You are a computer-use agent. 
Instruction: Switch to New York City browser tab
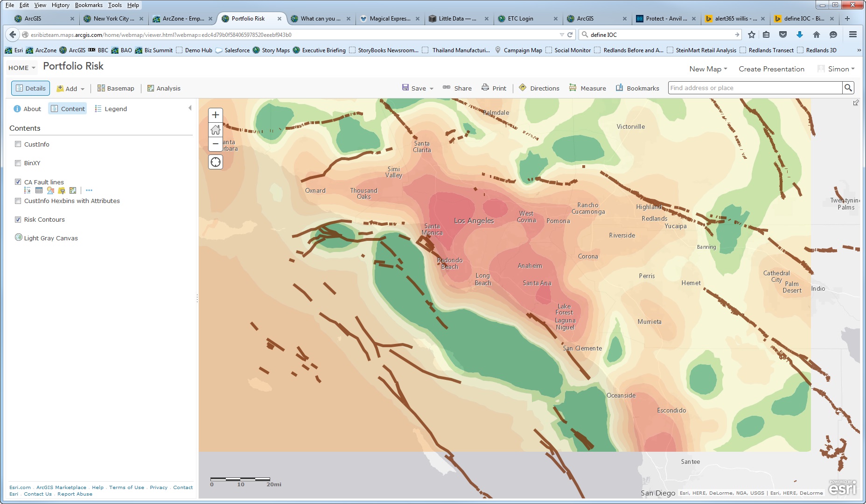[x=113, y=19]
